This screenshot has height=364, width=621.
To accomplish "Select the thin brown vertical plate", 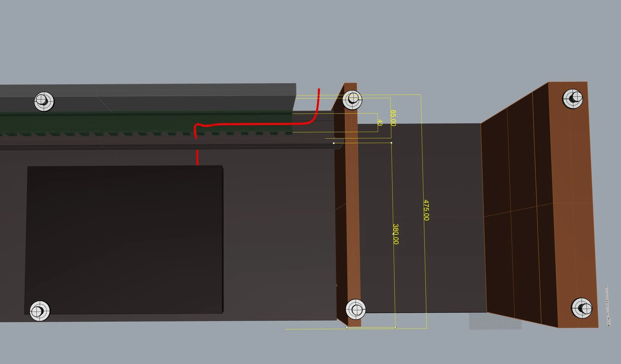I will [353, 199].
